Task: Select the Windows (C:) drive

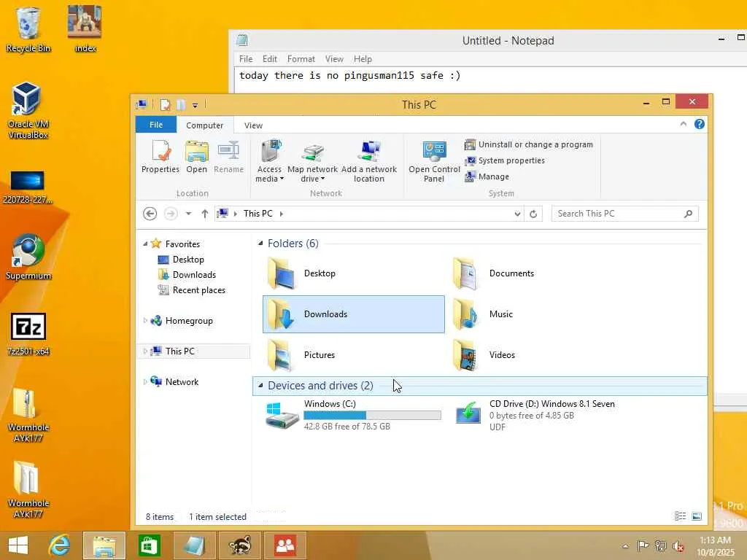Action: coord(354,415)
